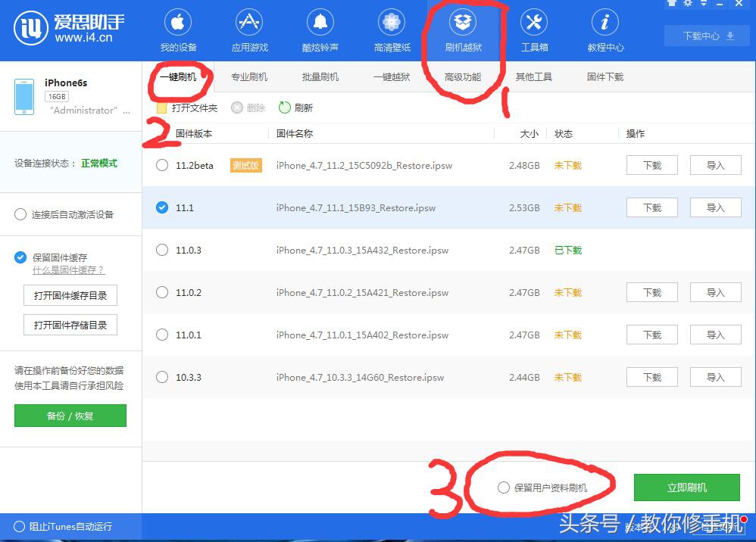This screenshot has height=542, width=756.
Task: Click the iPhone6s device icon
Action: pos(24,97)
